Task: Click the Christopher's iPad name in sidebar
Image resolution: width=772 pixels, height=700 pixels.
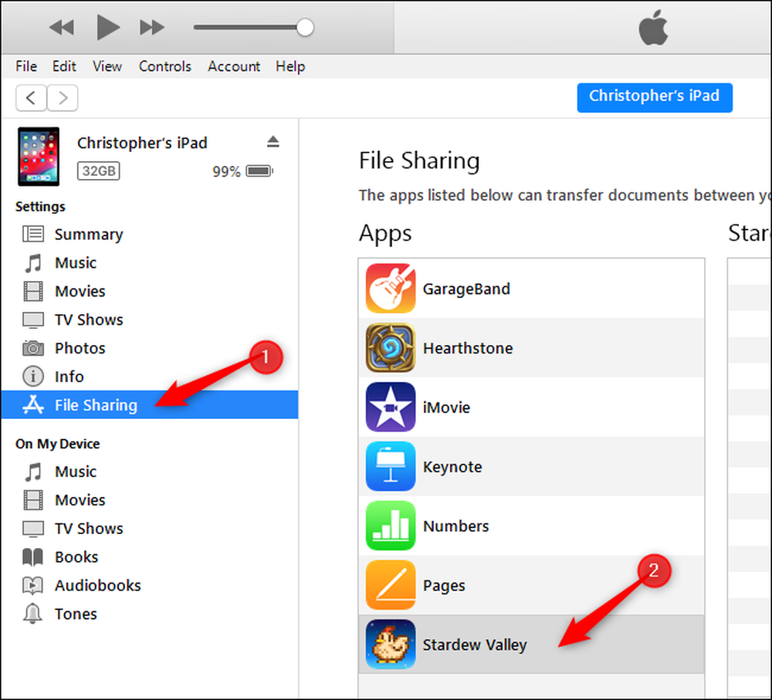Action: coord(142,143)
